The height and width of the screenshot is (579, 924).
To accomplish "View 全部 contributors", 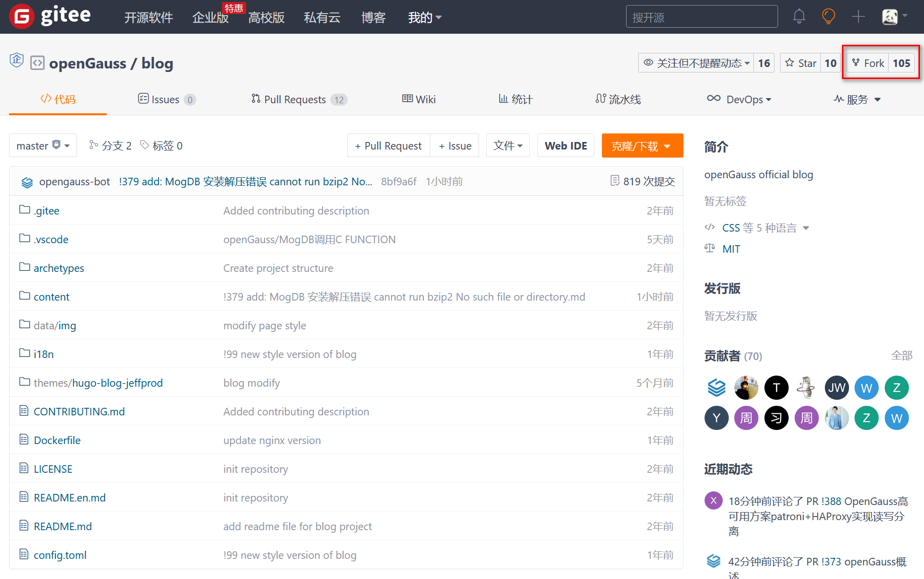I will 902,355.
